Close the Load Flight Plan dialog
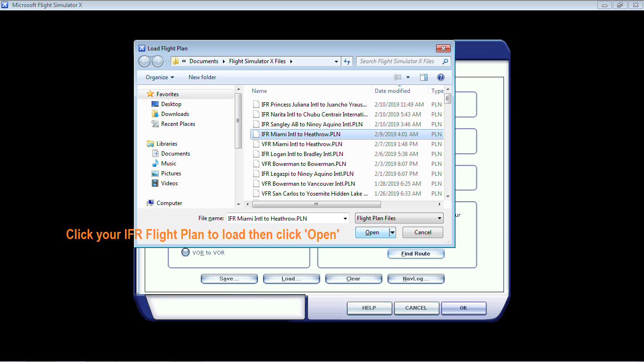 (x=443, y=48)
